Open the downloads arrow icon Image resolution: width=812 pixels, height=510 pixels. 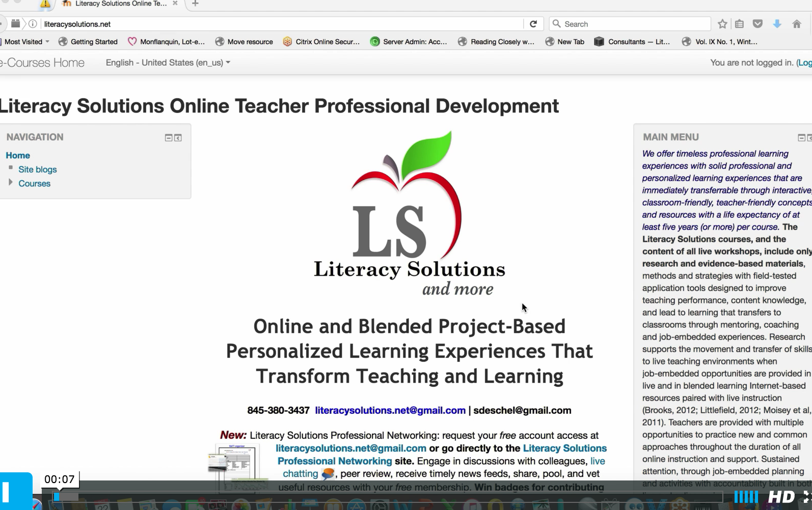tap(777, 24)
